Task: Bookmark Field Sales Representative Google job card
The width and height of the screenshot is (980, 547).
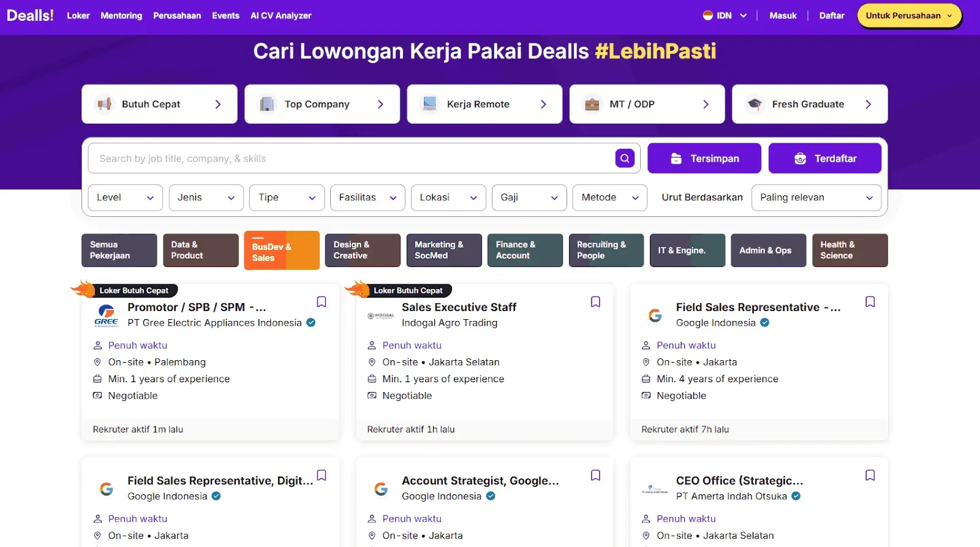Action: pyautogui.click(x=870, y=301)
